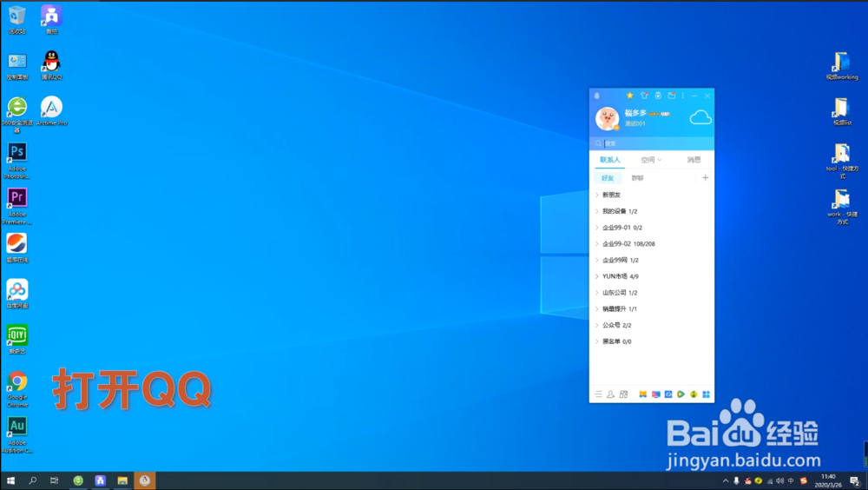868x490 pixels.
Task: Click the cloud weather icon
Action: pos(700,117)
